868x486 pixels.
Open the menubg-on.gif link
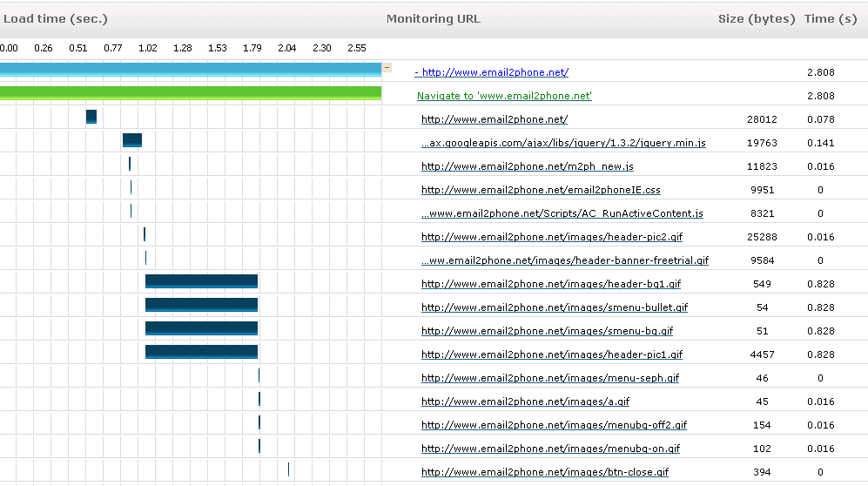(550, 449)
